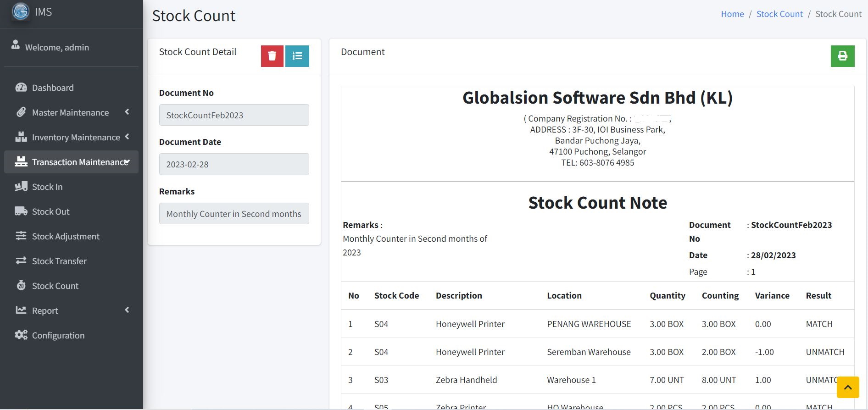Click the 7.00 UNT quantity value
Screen dimensions: 868x410
pyautogui.click(x=667, y=380)
